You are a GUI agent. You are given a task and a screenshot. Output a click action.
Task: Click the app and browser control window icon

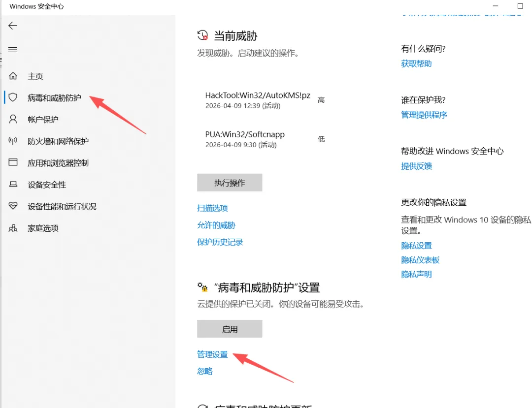click(x=13, y=162)
